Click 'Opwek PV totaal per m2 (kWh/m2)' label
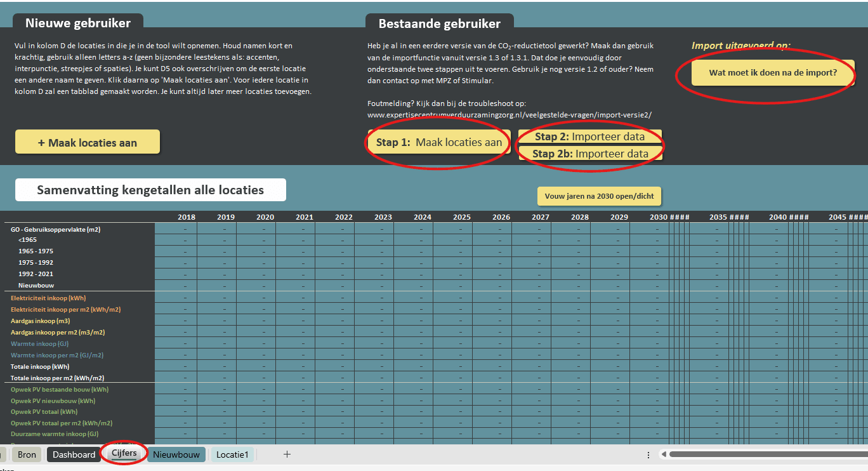The image size is (868, 471). click(61, 423)
